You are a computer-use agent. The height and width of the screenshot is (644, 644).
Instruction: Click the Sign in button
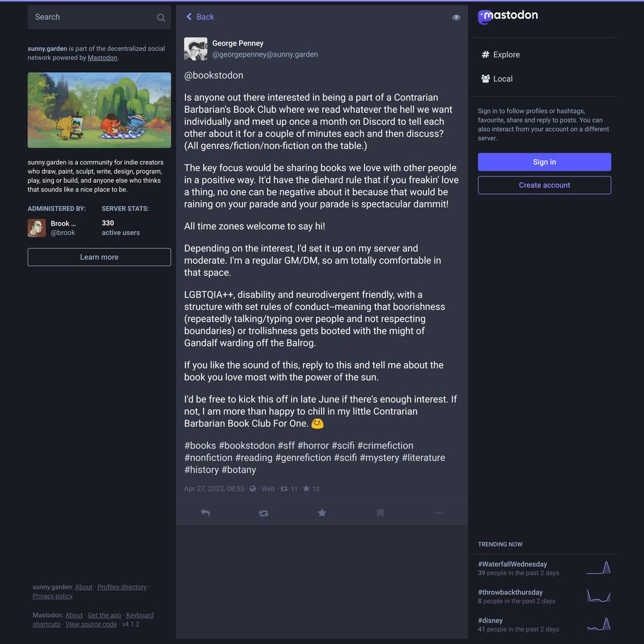click(544, 162)
